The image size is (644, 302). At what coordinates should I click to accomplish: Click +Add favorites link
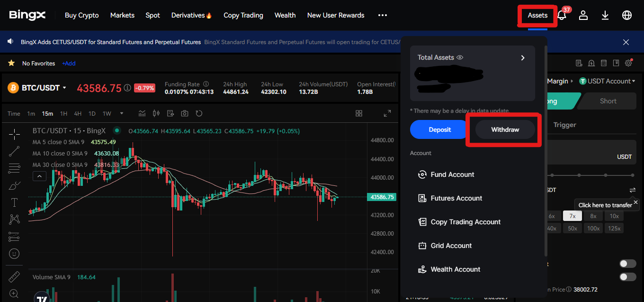coord(69,63)
